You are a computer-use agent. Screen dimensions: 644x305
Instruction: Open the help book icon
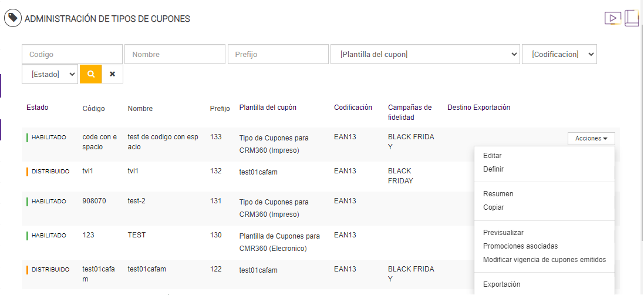[x=632, y=18]
